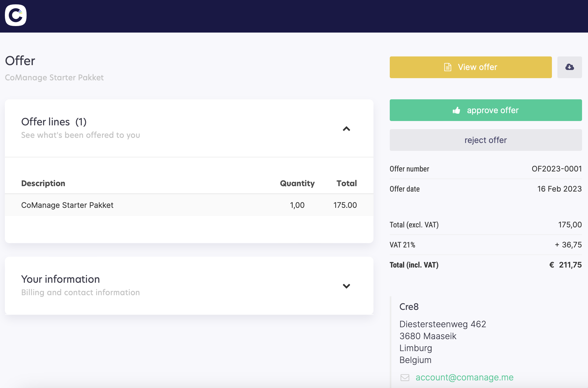This screenshot has width=588, height=388.
Task: Select the offer date 16 Feb 2023
Action: point(560,189)
